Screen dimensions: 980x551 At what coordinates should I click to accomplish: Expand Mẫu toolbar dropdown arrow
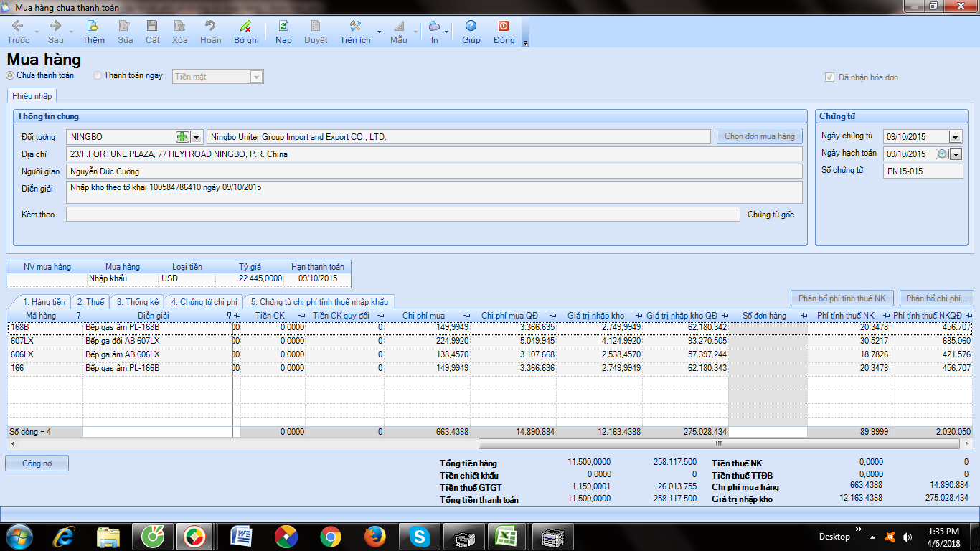(416, 32)
